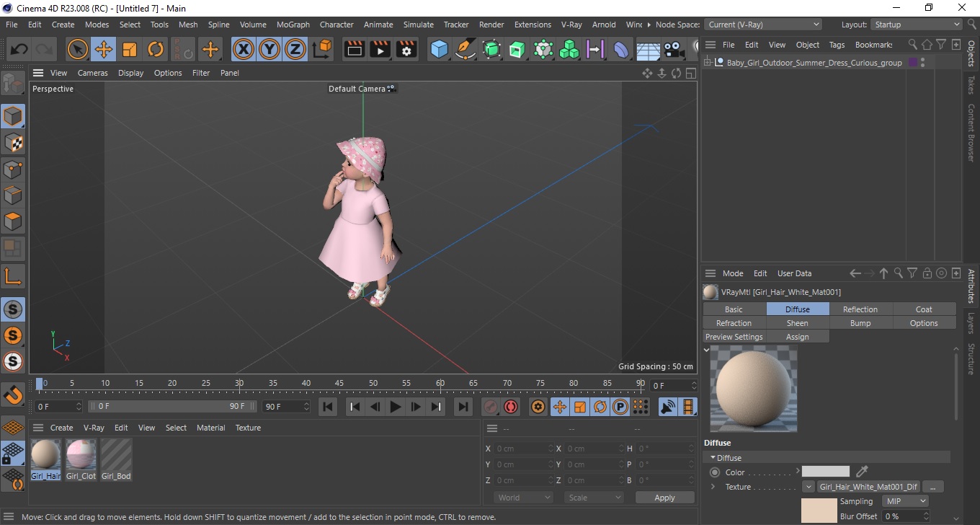Image resolution: width=980 pixels, height=525 pixels.
Task: Add an Extrude generator
Action: click(517, 49)
